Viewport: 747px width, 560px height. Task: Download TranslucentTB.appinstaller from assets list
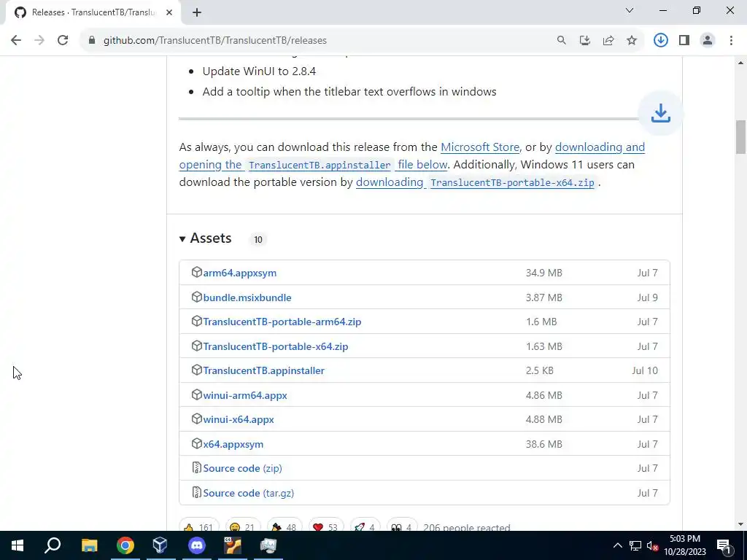pos(263,371)
